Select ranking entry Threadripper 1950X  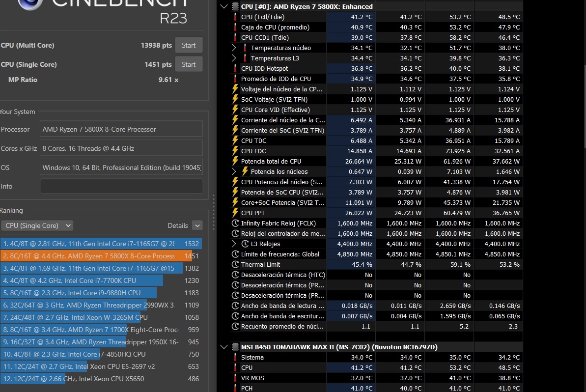point(101,342)
